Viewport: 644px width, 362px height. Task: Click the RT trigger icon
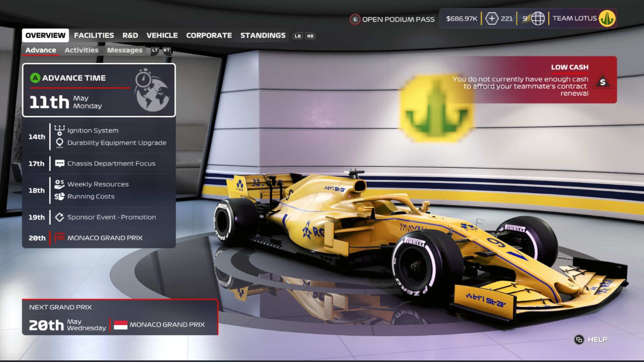coord(166,51)
